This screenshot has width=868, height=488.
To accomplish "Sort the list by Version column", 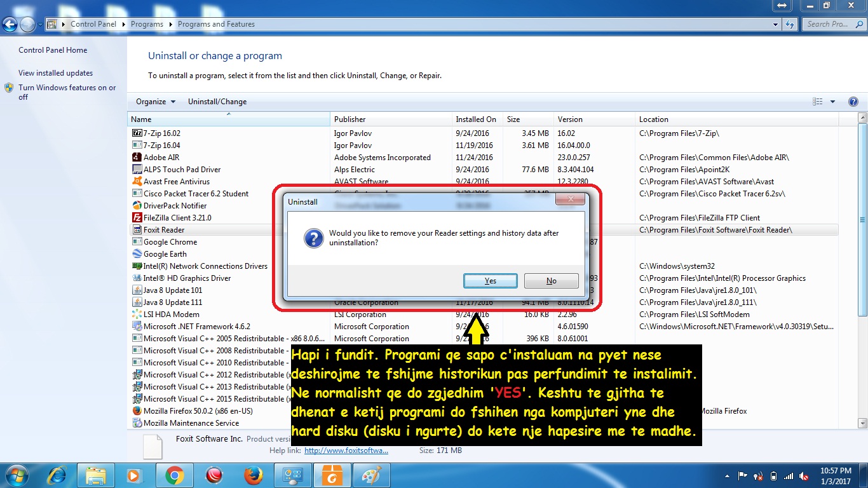I will [594, 119].
